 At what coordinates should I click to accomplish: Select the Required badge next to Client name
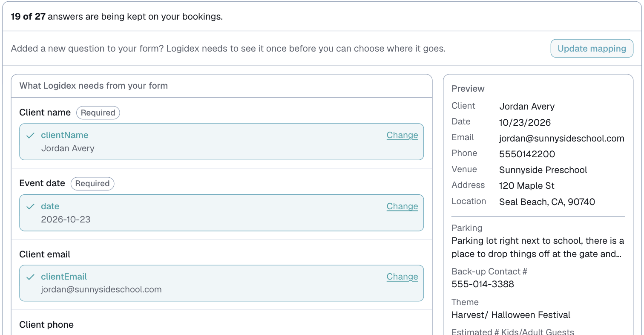(x=98, y=113)
